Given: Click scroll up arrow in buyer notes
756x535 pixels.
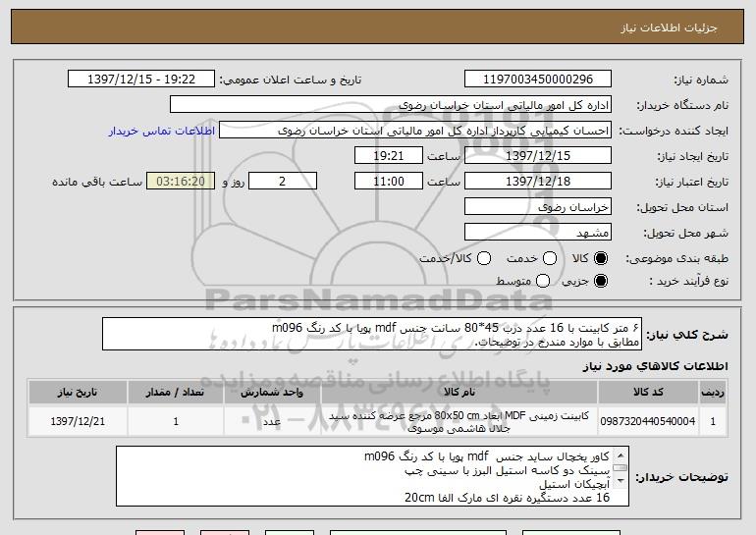Looking at the screenshot, I should click(621, 455).
